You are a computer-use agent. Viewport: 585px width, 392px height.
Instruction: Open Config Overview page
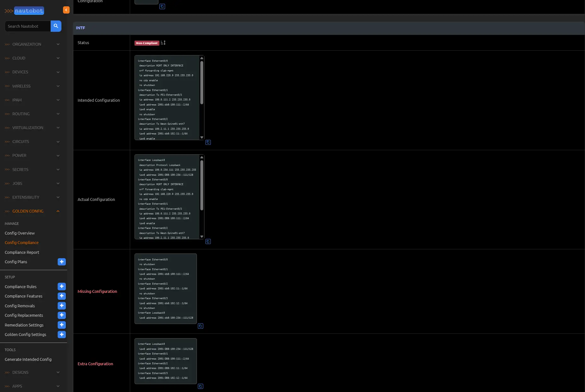(20, 233)
